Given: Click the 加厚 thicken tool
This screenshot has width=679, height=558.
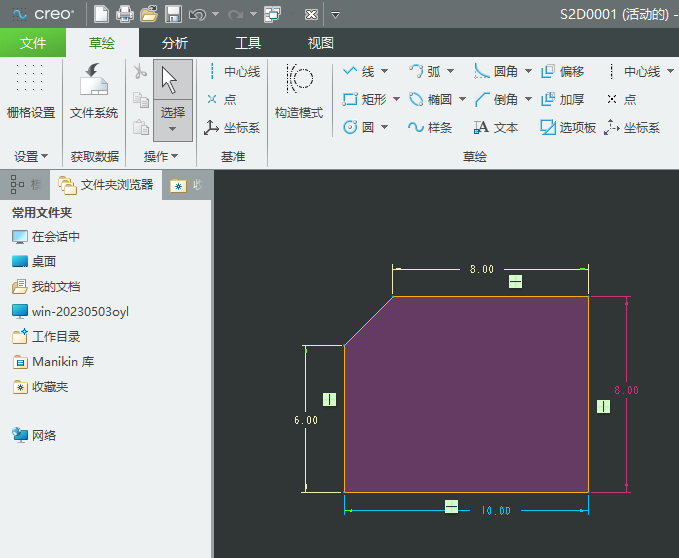Looking at the screenshot, I should 562,100.
